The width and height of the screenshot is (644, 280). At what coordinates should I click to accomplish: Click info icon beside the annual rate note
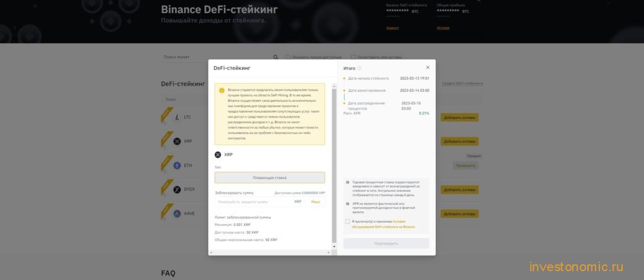(x=347, y=182)
